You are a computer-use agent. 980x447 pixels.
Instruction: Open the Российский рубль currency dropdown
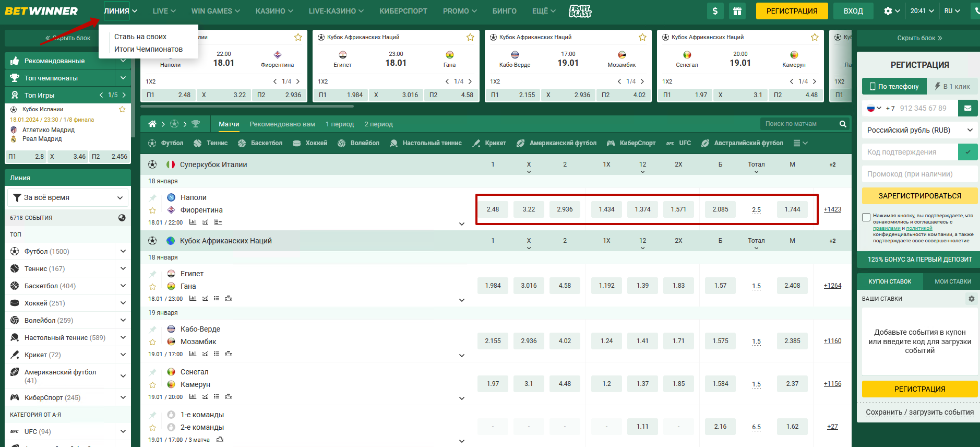(919, 130)
